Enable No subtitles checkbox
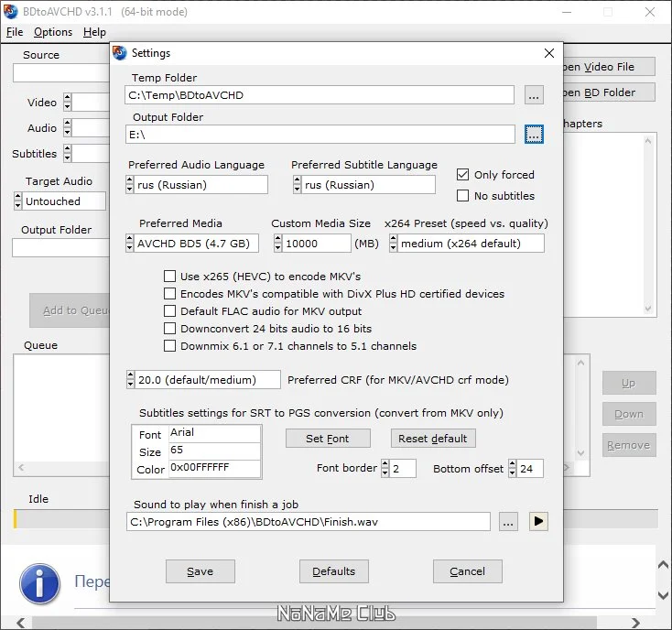This screenshot has height=630, width=672. (462, 195)
